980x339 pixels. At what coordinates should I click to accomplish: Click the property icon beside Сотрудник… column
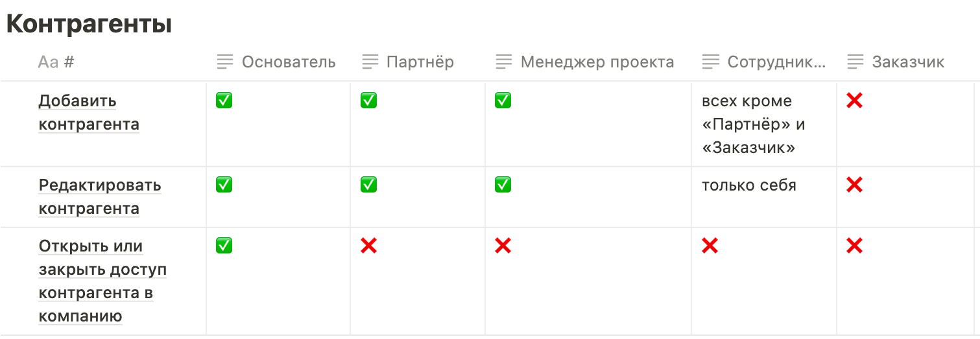(710, 62)
